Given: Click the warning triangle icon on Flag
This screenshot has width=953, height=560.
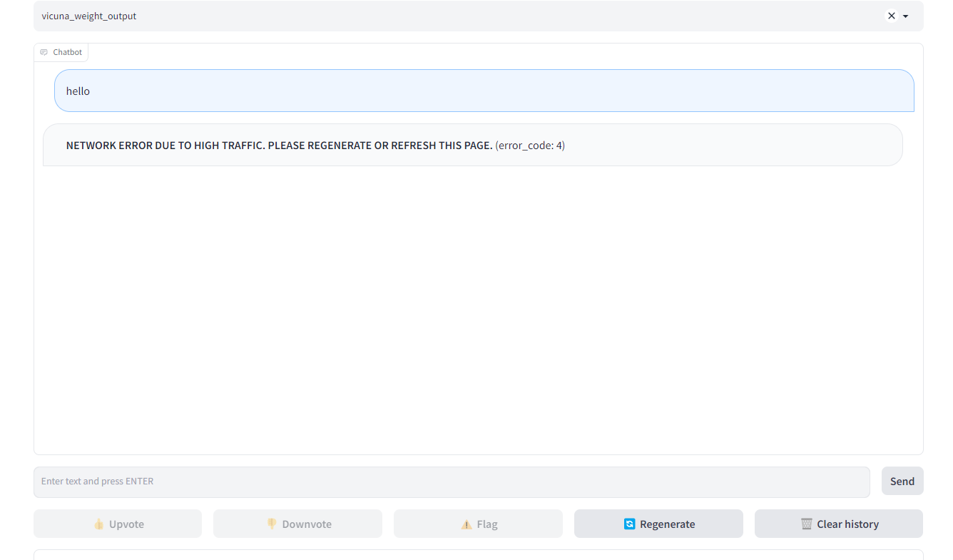Looking at the screenshot, I should 467,524.
